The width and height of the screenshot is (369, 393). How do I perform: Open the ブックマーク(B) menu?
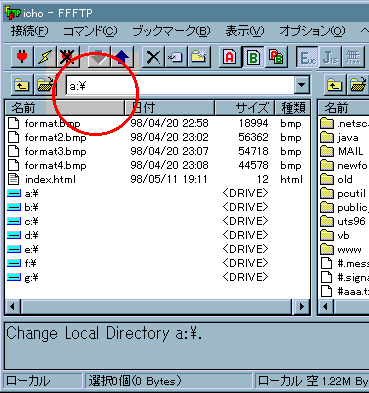click(171, 31)
